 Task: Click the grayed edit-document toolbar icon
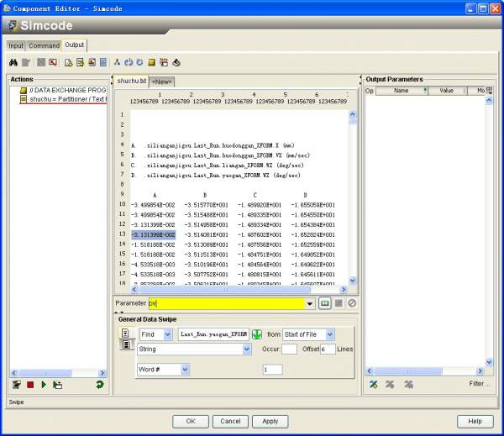[x=26, y=62]
